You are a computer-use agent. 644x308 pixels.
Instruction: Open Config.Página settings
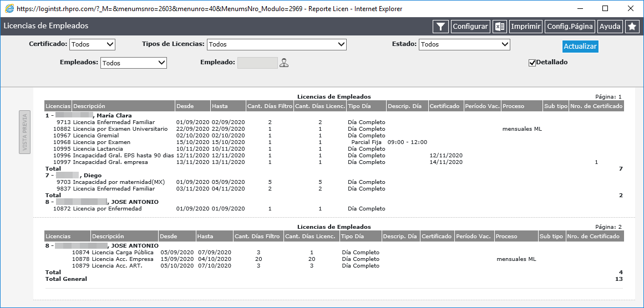[x=570, y=26]
